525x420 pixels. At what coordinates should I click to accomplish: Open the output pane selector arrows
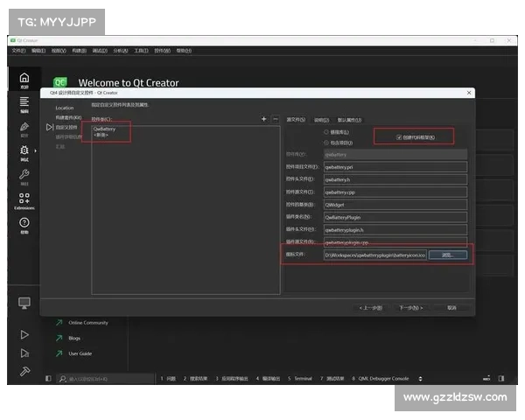[420, 379]
